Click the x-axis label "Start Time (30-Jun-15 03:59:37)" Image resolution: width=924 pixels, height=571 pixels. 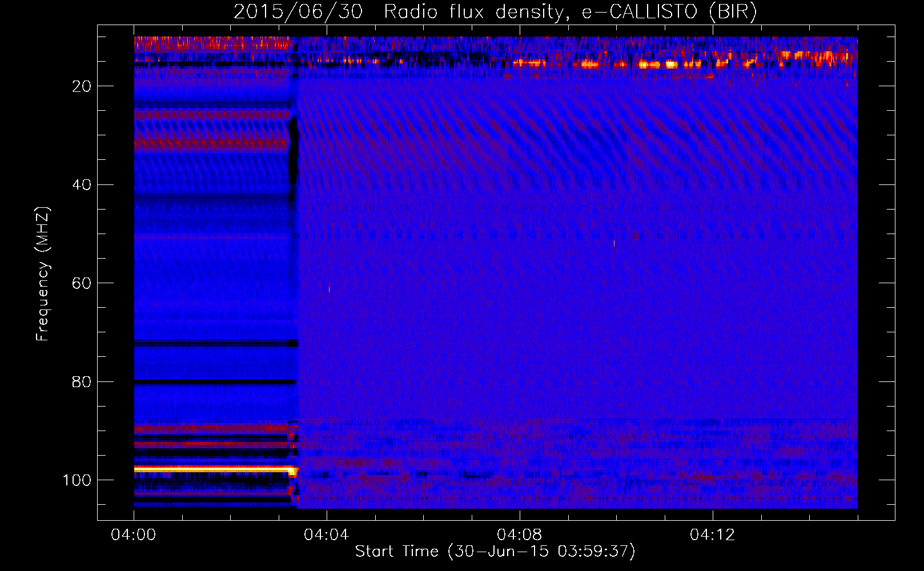495,552
